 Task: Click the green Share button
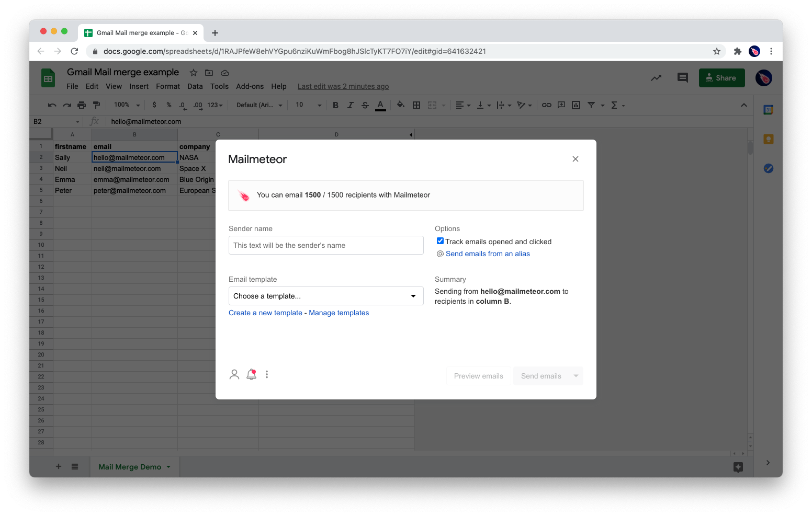pos(722,78)
